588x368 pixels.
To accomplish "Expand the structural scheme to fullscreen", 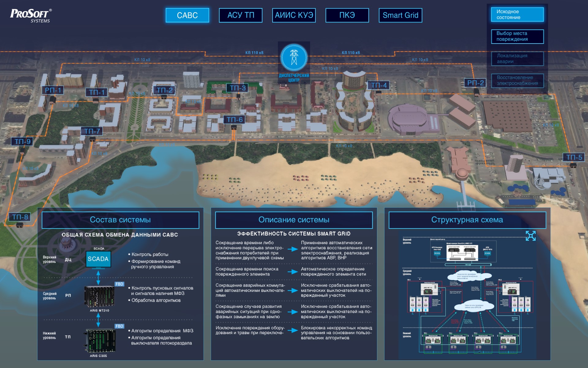I will (530, 236).
